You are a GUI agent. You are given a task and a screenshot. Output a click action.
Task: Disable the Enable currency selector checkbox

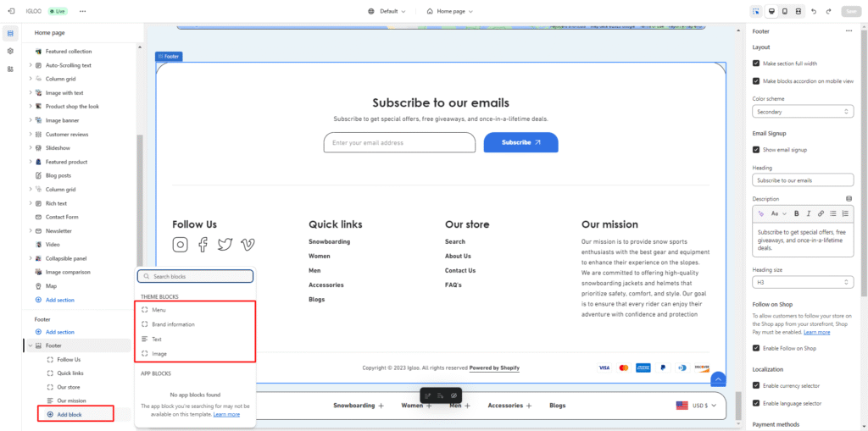[756, 385]
